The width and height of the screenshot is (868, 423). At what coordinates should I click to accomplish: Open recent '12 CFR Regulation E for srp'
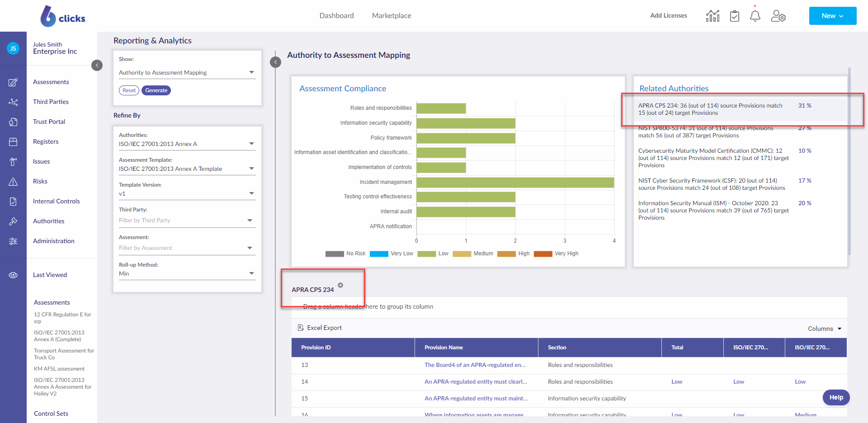62,318
